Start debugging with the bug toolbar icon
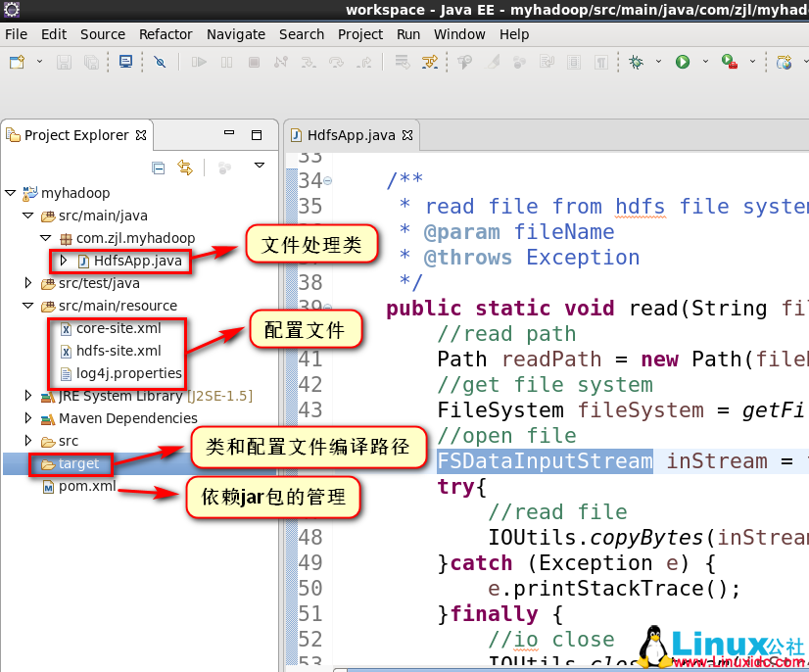Screen dimensions: 809x672 637,63
